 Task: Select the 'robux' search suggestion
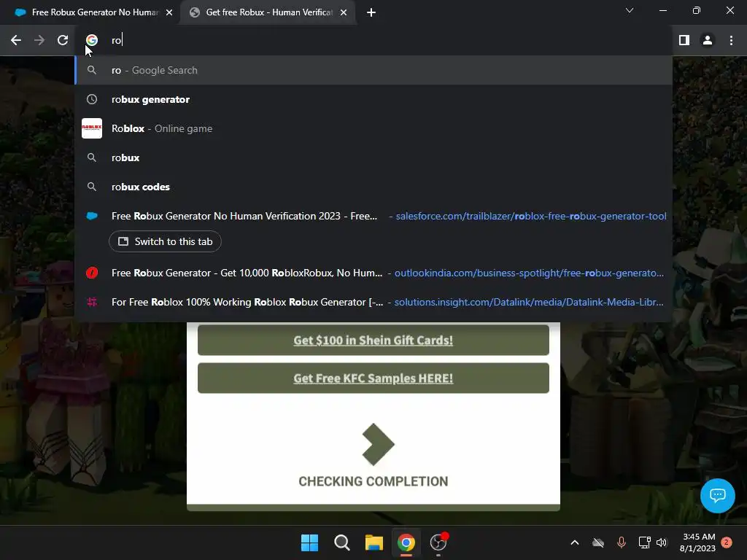pyautogui.click(x=374, y=157)
